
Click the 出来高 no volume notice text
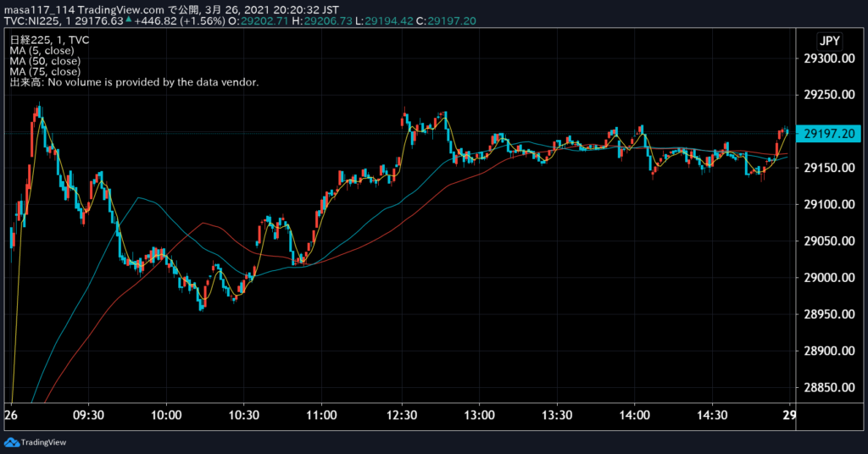134,82
